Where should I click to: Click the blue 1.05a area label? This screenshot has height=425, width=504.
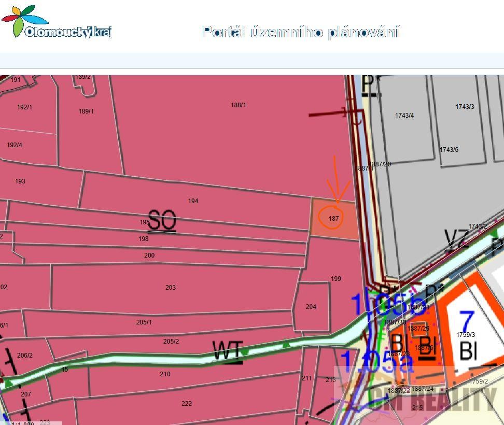(376, 361)
